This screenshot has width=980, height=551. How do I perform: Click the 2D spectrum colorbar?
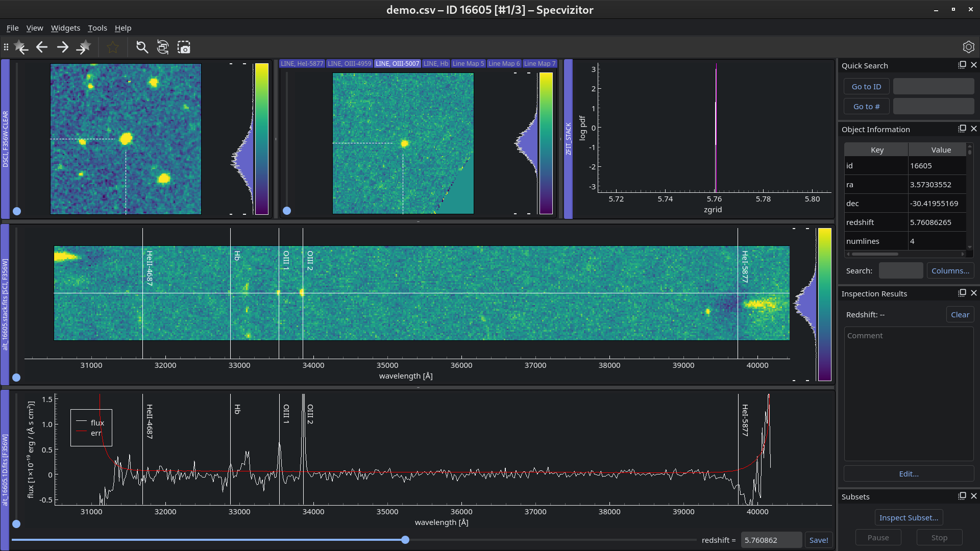pos(825,305)
